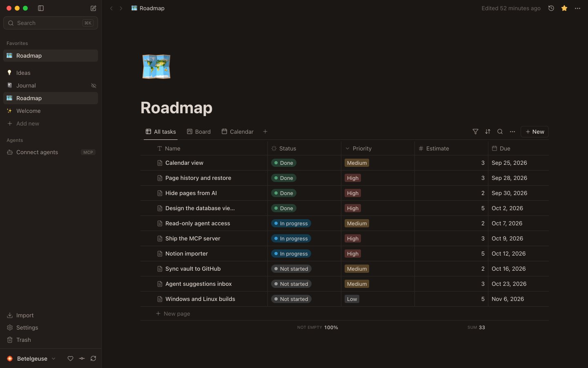Open Ideas page in sidebar
This screenshot has height=368, width=588.
(51, 73)
